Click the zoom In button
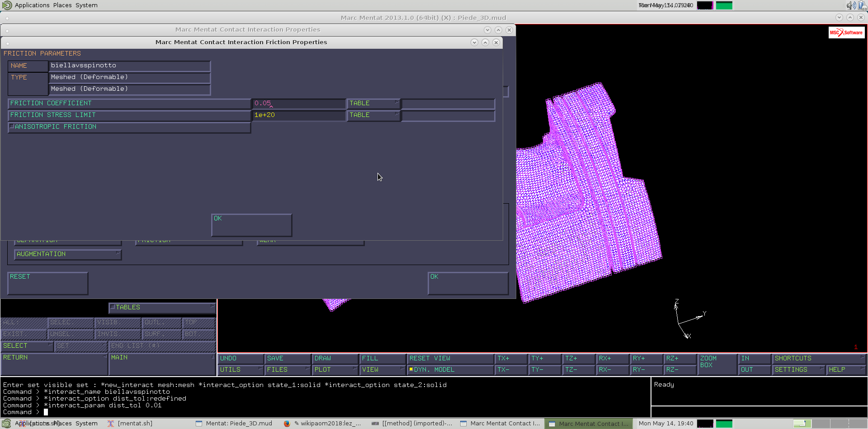 point(755,359)
